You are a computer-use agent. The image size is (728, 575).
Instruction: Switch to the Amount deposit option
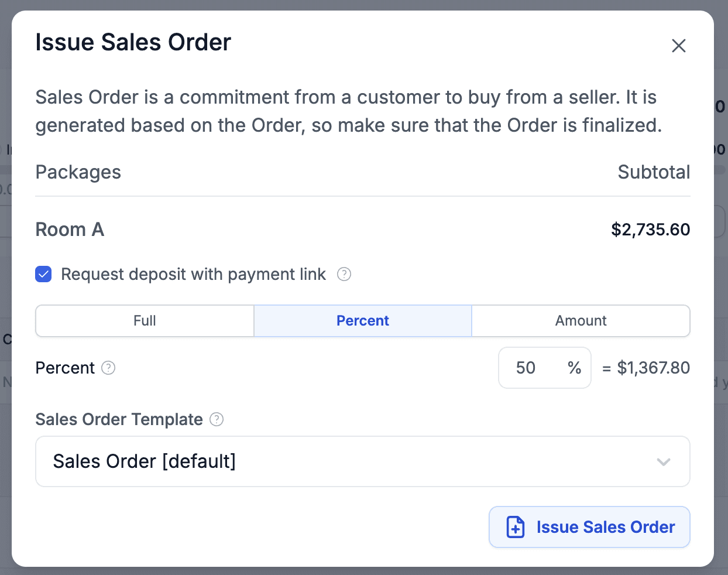(581, 321)
